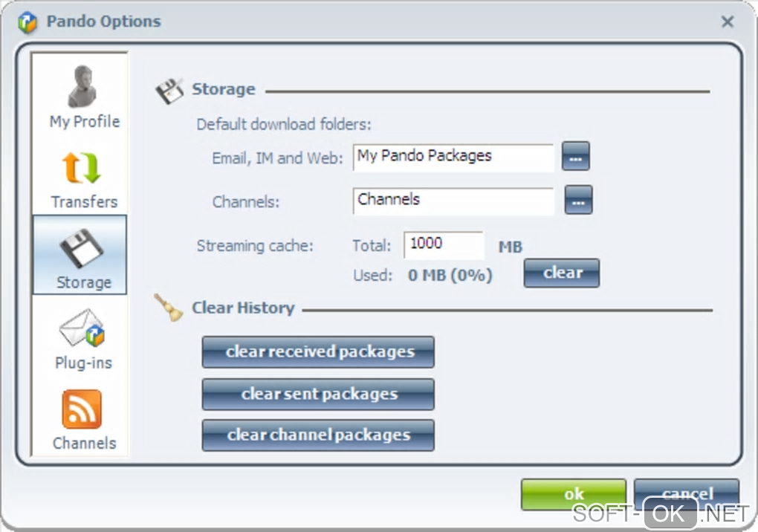This screenshot has width=758, height=532.
Task: Select the Transfers arrows icon
Action: point(83,169)
